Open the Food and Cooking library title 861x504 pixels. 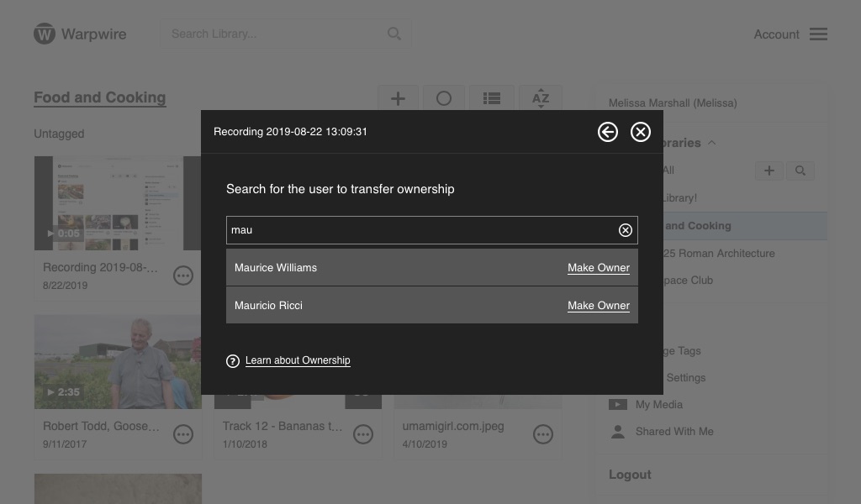100,97
